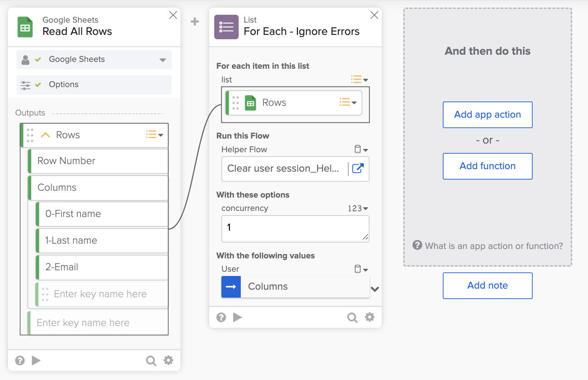Open the settings gear on the Read All Rows step
The image size is (588, 380).
168,360
